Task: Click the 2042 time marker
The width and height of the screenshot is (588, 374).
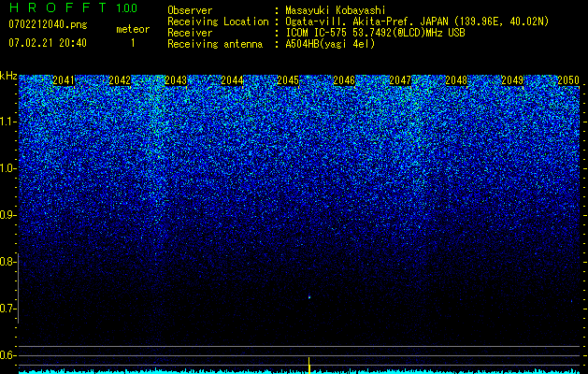Action: click(120, 80)
